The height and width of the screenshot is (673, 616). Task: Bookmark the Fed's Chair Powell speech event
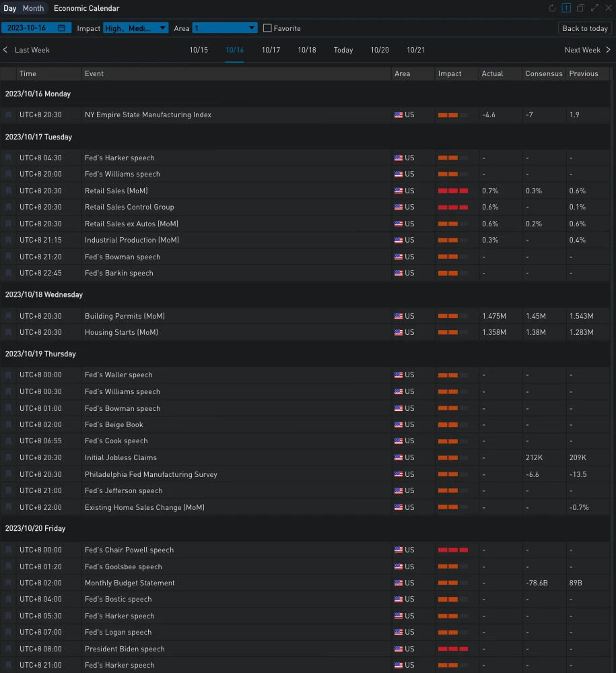pyautogui.click(x=8, y=550)
